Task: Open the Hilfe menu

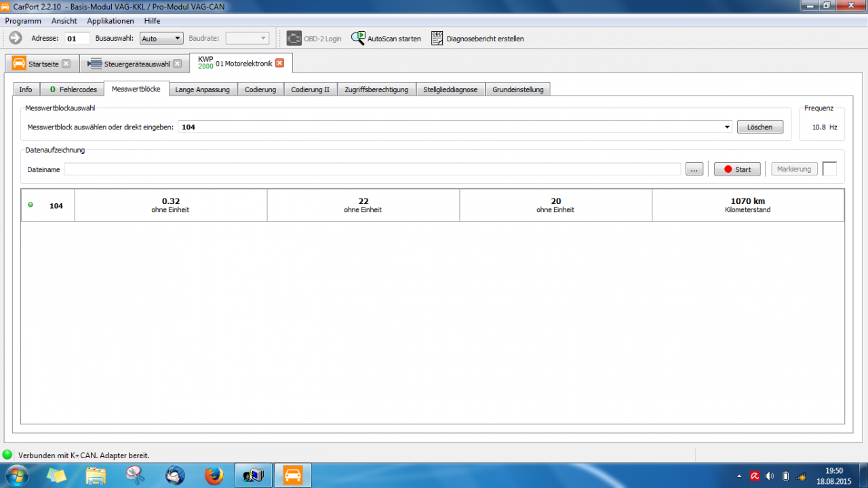Action: 153,21
